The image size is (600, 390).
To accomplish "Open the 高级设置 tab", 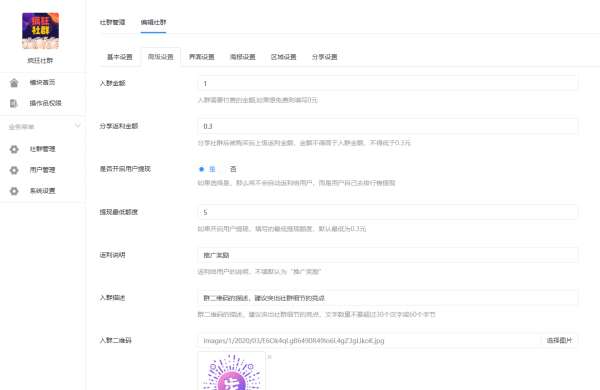I will [161, 57].
